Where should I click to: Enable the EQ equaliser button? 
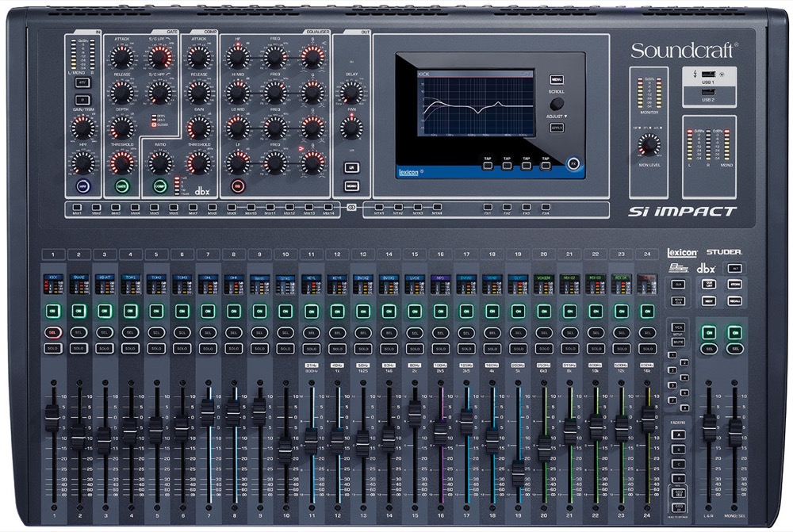coord(236,185)
